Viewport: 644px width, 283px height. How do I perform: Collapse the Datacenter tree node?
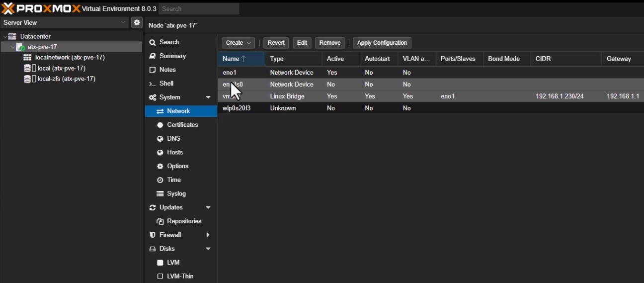click(4, 37)
